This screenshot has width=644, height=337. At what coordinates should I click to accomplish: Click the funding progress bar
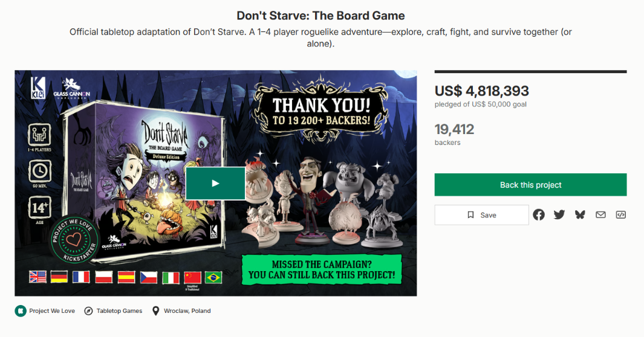[x=530, y=72]
